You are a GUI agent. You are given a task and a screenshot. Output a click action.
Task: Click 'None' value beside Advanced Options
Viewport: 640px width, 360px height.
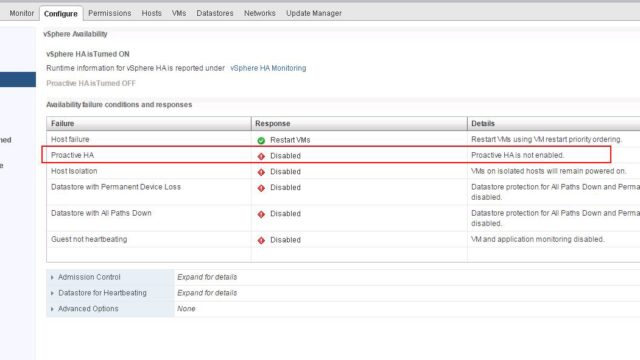[x=186, y=309]
